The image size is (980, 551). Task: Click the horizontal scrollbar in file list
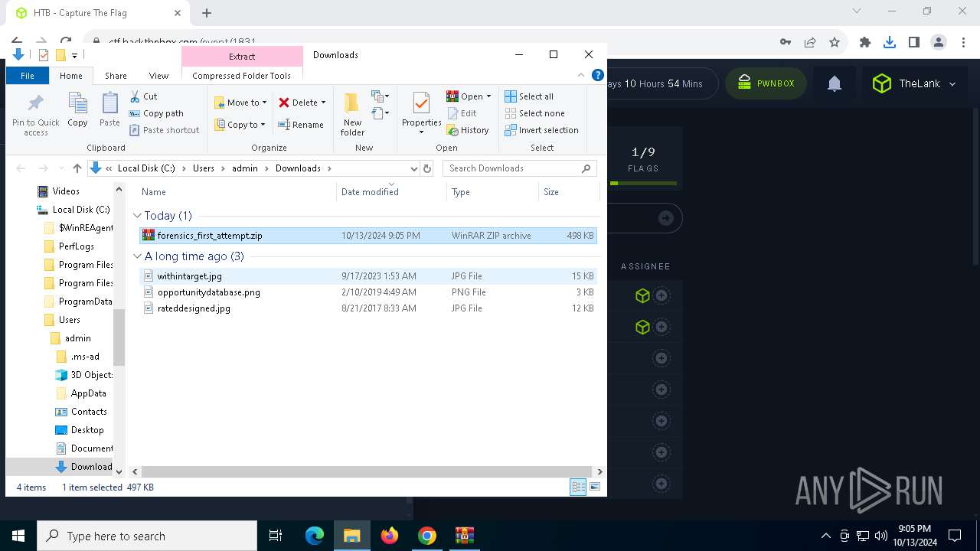(x=367, y=472)
